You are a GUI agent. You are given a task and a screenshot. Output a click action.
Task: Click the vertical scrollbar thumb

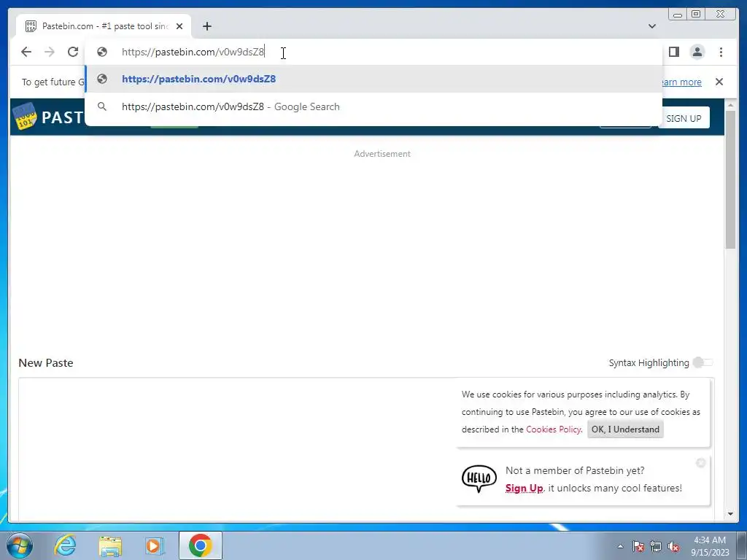click(x=730, y=179)
